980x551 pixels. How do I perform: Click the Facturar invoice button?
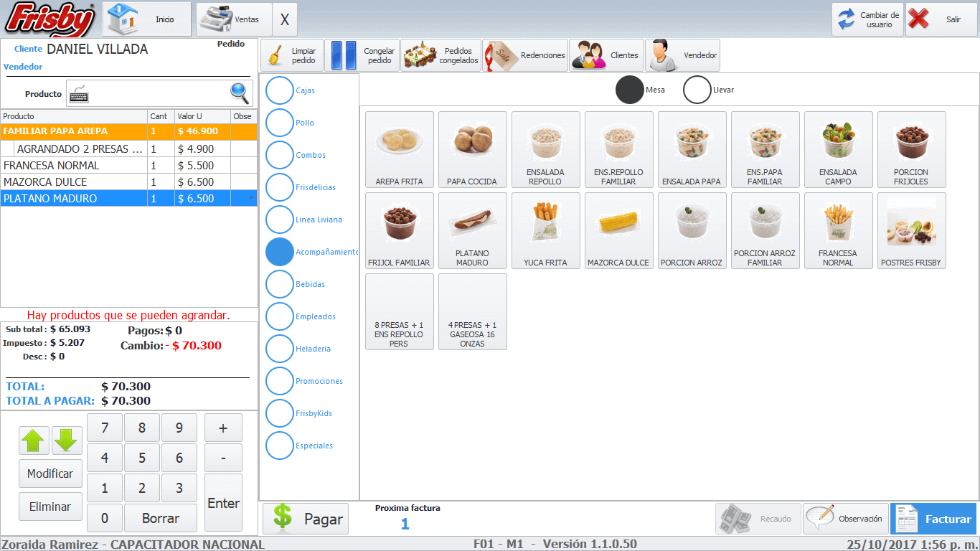pos(933,519)
